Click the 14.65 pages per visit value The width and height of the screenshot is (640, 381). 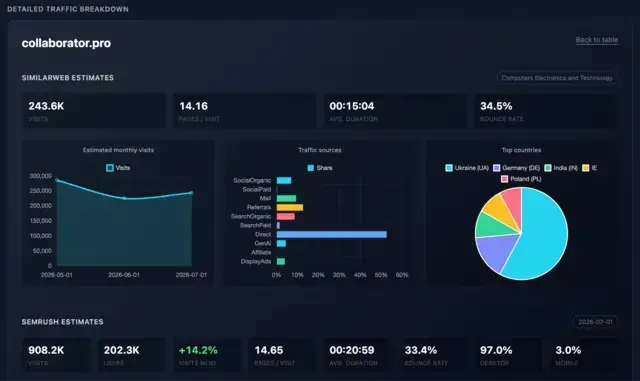pyautogui.click(x=269, y=350)
